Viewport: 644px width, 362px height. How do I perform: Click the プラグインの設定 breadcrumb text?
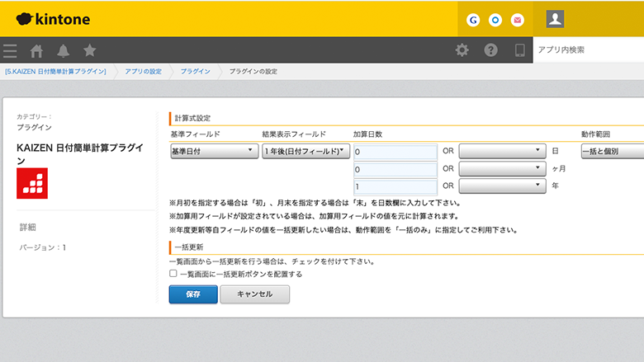(x=253, y=72)
